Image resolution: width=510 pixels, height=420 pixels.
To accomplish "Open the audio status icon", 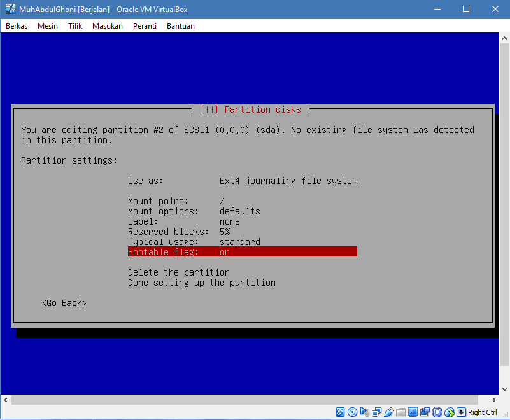I will (365, 412).
